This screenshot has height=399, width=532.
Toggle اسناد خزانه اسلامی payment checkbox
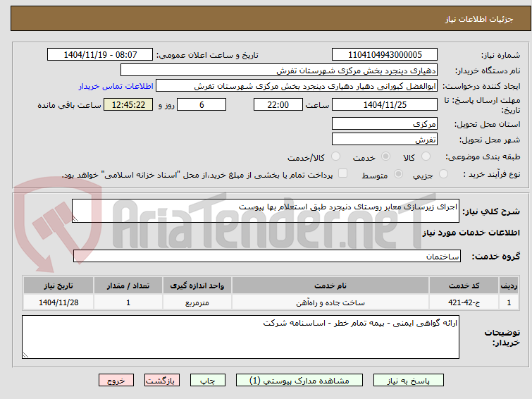tap(343, 173)
